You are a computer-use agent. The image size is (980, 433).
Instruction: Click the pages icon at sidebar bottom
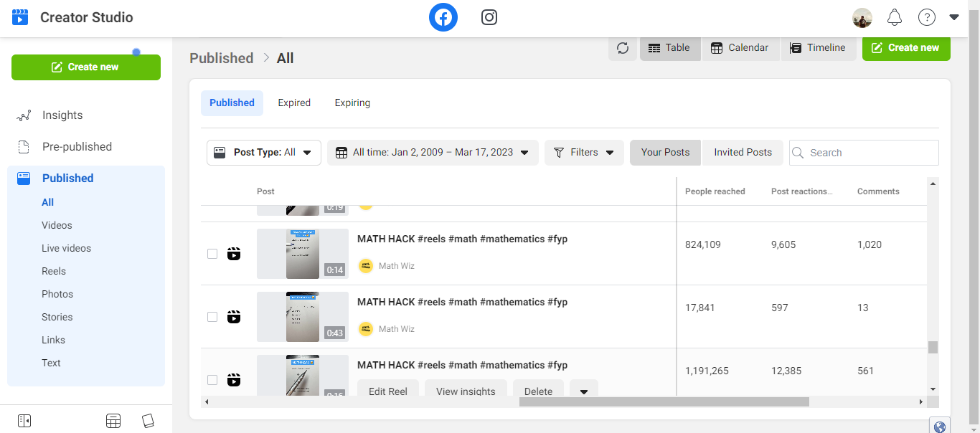(x=148, y=421)
